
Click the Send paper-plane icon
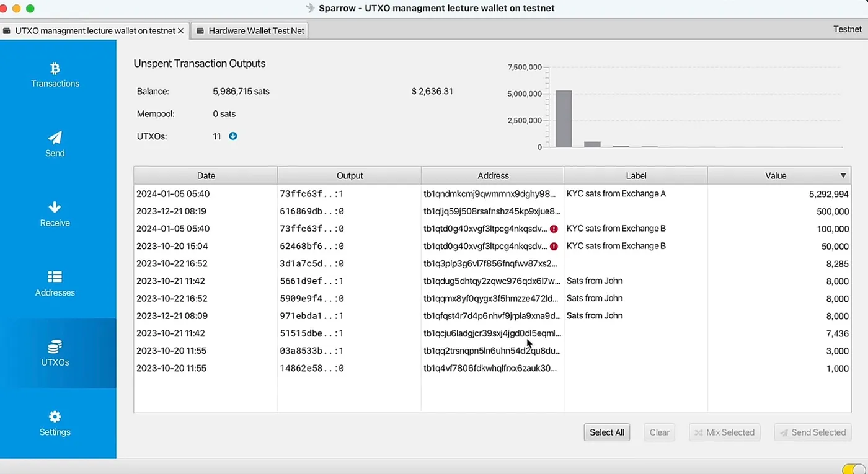coord(55,138)
